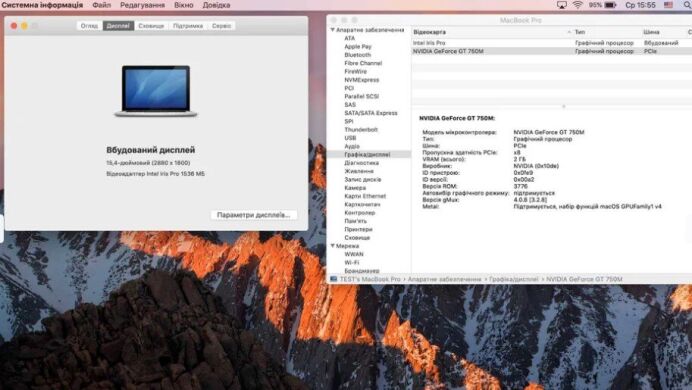Sort by the Тип column header
This screenshot has width=692, height=390.
point(607,32)
